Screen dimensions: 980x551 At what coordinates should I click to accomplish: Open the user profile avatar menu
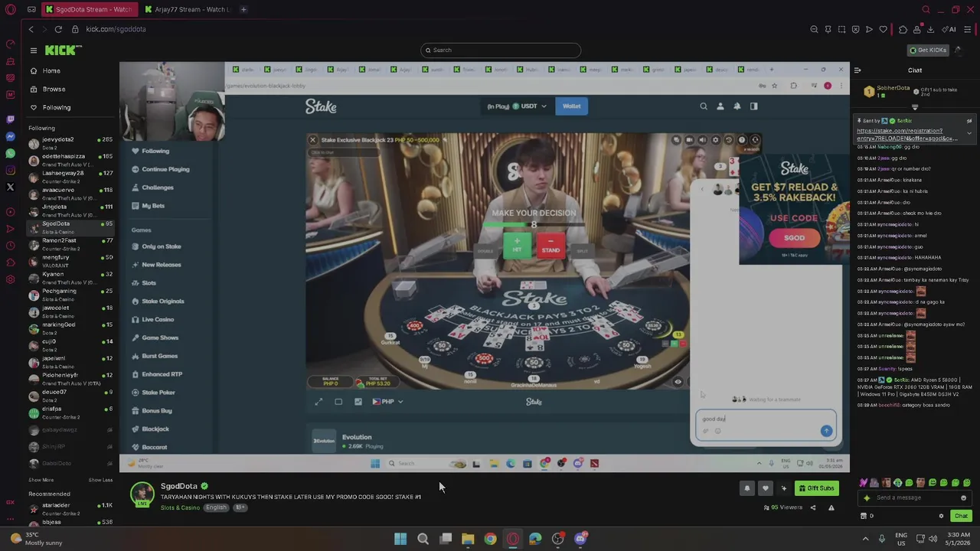click(x=959, y=50)
